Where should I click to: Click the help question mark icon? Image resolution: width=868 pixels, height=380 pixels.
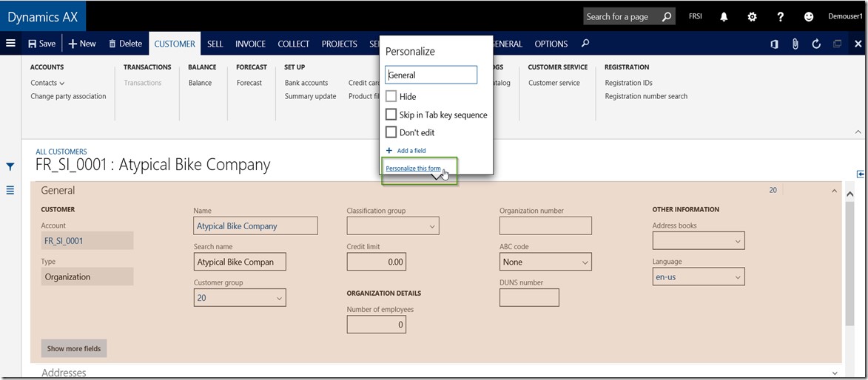(x=780, y=16)
